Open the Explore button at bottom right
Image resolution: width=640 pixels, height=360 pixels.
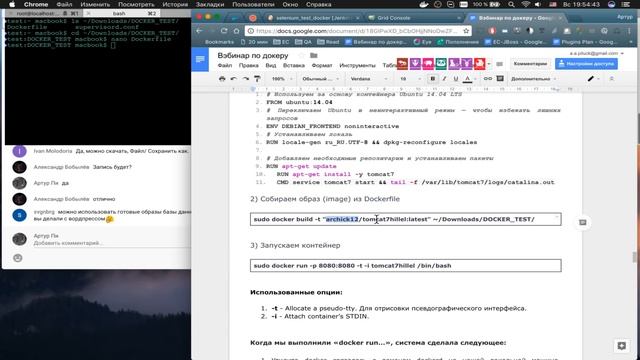coord(622,346)
